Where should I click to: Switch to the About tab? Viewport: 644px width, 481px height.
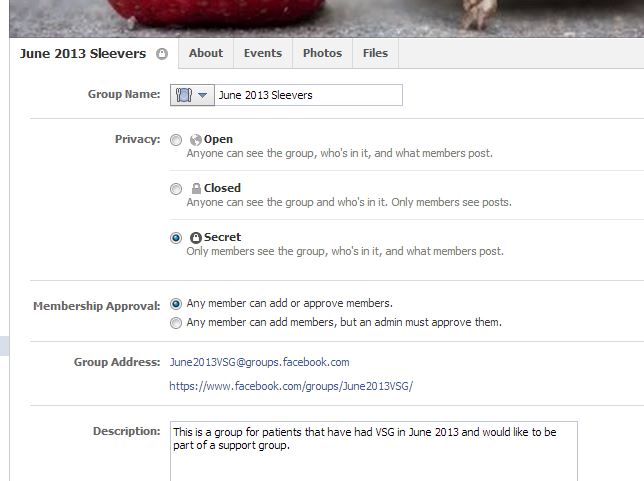[206, 53]
